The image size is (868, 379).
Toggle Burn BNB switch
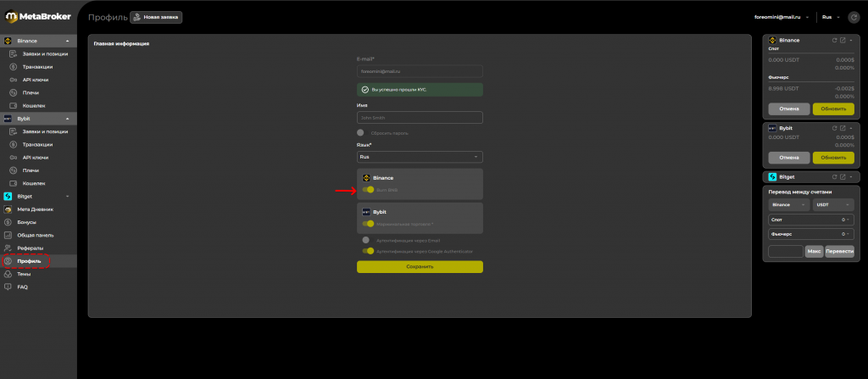[368, 190]
